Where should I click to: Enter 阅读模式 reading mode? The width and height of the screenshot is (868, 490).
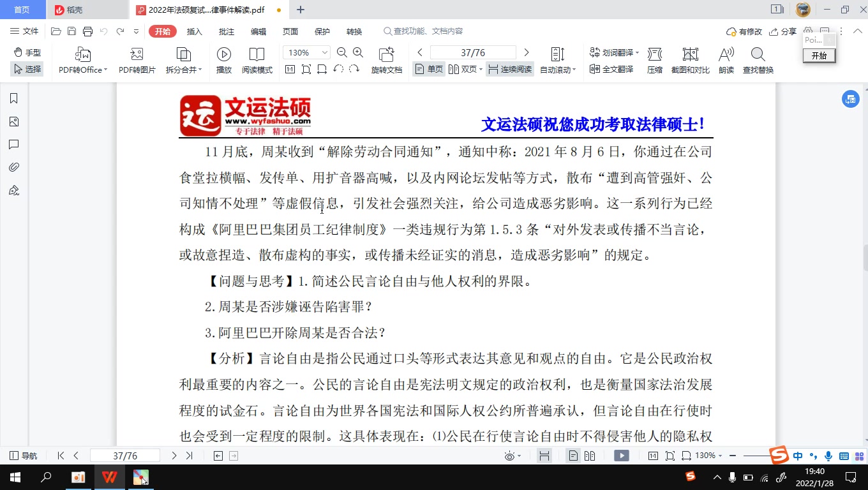click(x=257, y=61)
